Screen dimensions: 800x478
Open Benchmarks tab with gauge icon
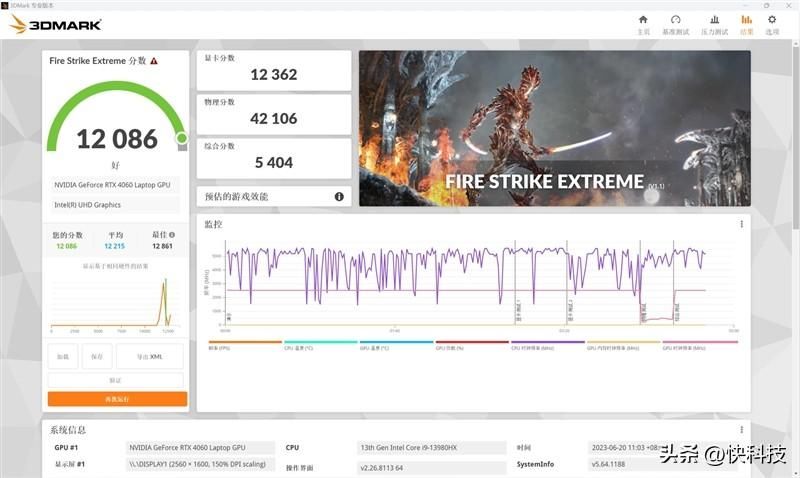[x=676, y=24]
